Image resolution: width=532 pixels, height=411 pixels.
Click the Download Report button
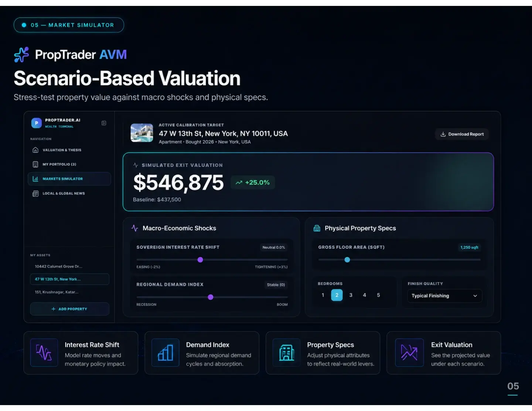click(x=462, y=134)
